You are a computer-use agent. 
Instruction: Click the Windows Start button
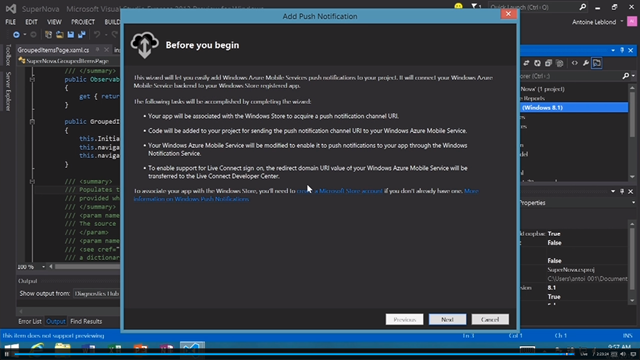[11, 350]
